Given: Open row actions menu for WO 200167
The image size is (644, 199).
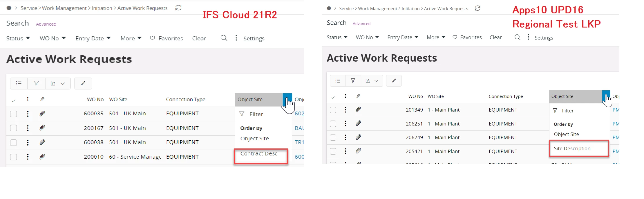Looking at the screenshot, I should (x=28, y=128).
